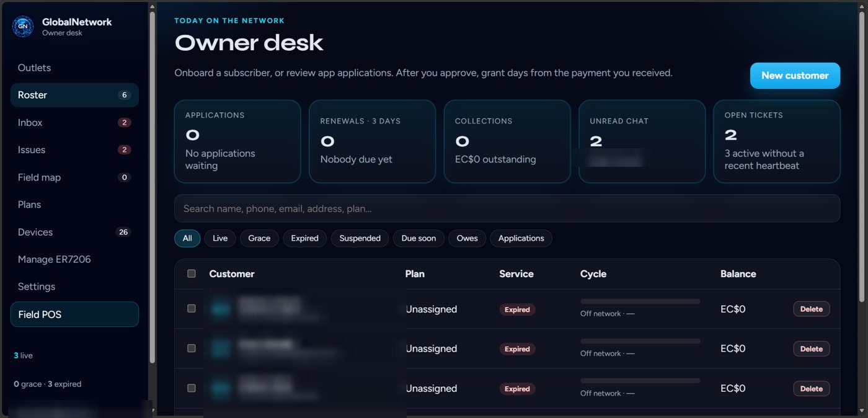868x418 pixels.
Task: Open Outlets in the sidebar
Action: [74, 68]
